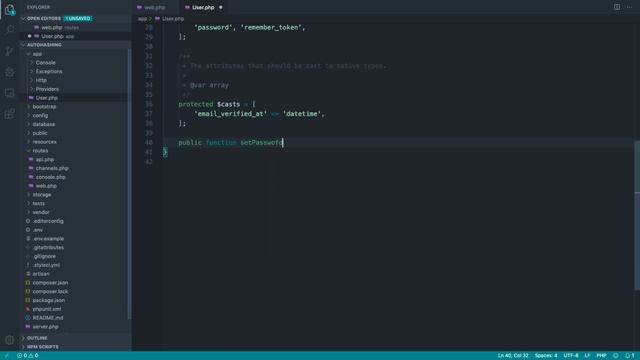Click Ln 40, Col 32 cursor position in status bar

513,356
